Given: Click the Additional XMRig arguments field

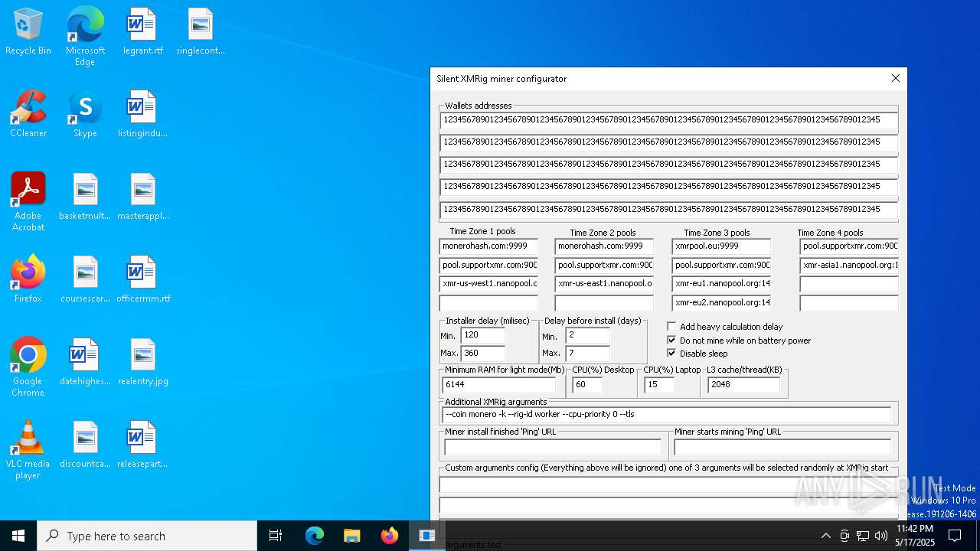Looking at the screenshot, I should click(x=666, y=415).
